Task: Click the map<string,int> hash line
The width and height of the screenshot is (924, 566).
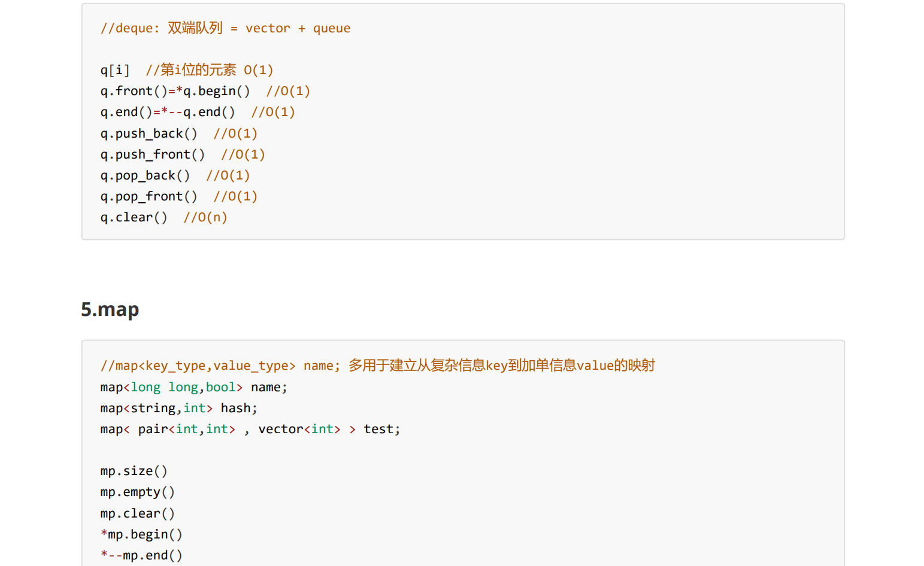Action: [x=179, y=408]
